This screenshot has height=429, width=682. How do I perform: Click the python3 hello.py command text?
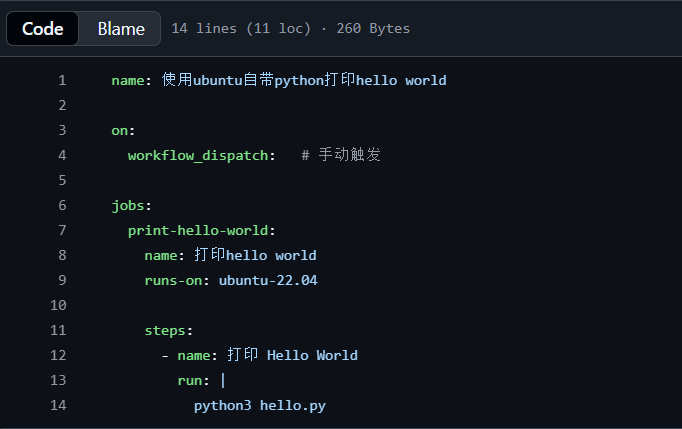(x=259, y=405)
